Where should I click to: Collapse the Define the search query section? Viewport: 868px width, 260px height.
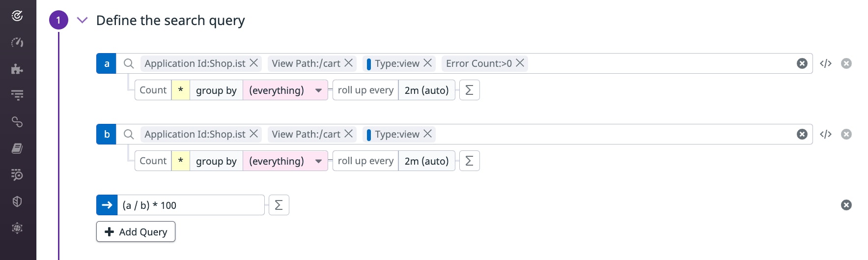coord(82,20)
